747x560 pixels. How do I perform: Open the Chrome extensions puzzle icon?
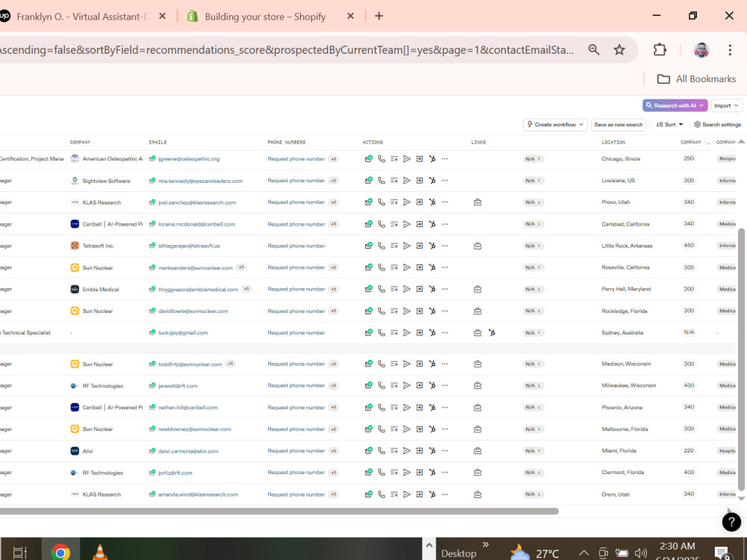[660, 49]
